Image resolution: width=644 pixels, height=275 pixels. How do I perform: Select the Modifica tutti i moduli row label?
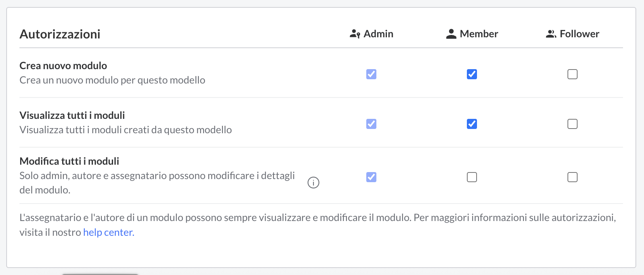pos(69,161)
